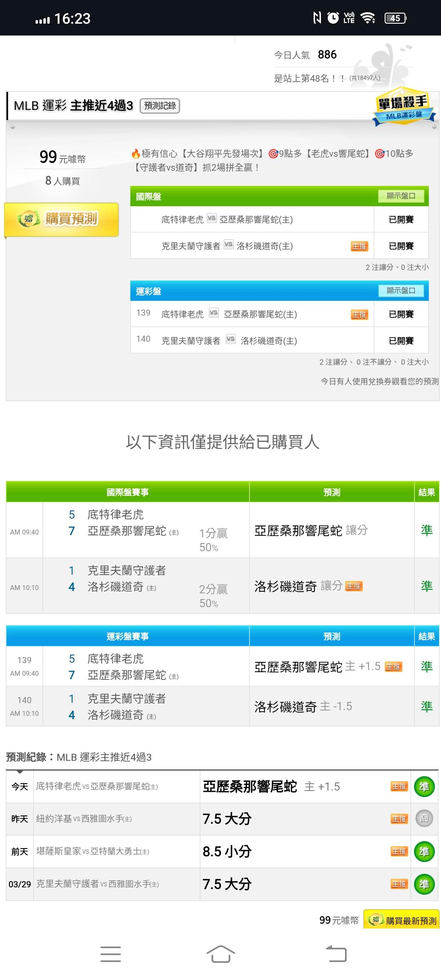The height and width of the screenshot is (980, 441).
Task: Tap the battery status icon showing 45
Action: click(395, 18)
